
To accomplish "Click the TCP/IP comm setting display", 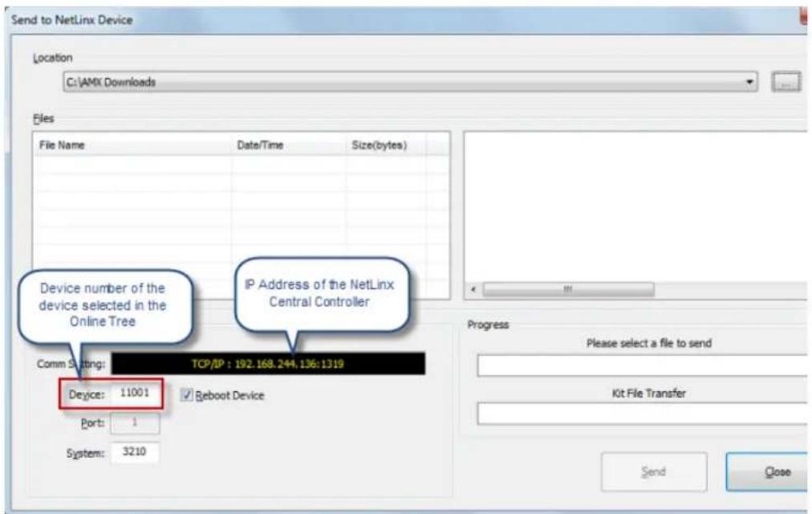I will pyautogui.click(x=268, y=364).
